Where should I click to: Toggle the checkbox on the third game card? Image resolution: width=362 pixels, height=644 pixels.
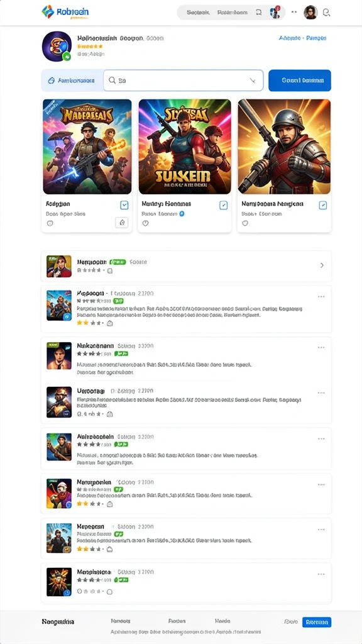pos(323,205)
